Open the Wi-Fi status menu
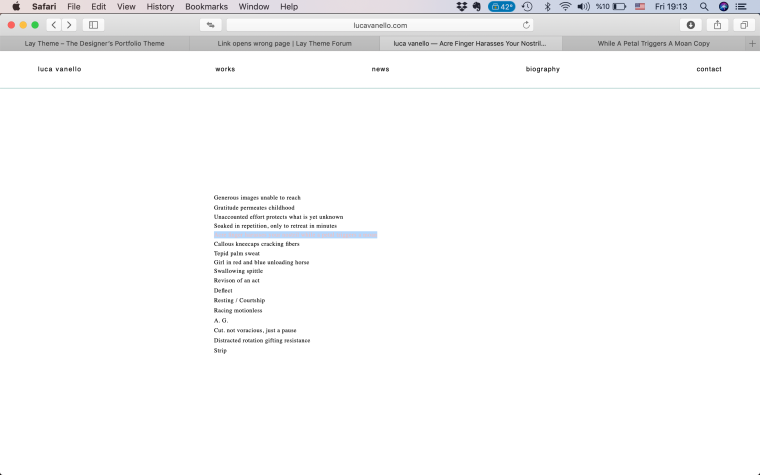The width and height of the screenshot is (760, 475). click(x=565, y=7)
